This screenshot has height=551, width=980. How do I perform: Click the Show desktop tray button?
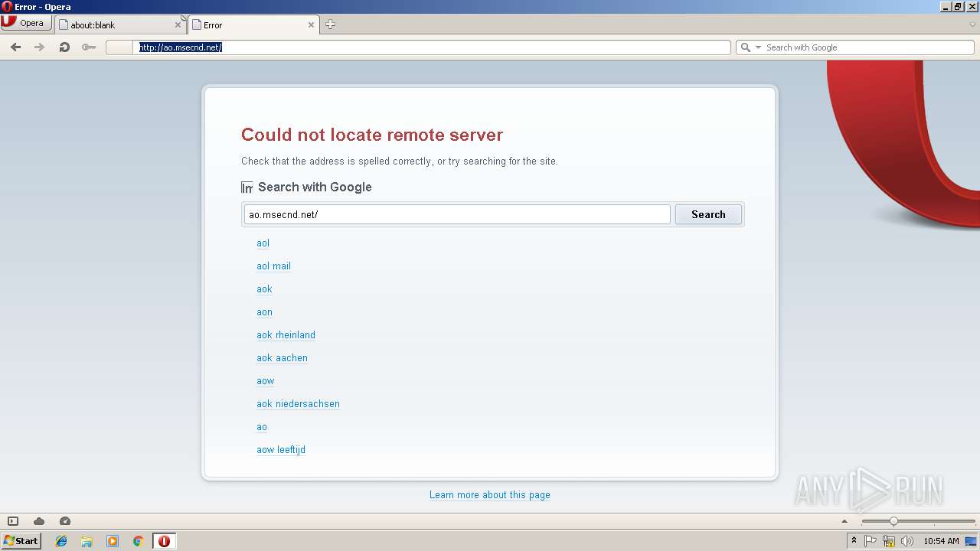(972, 541)
